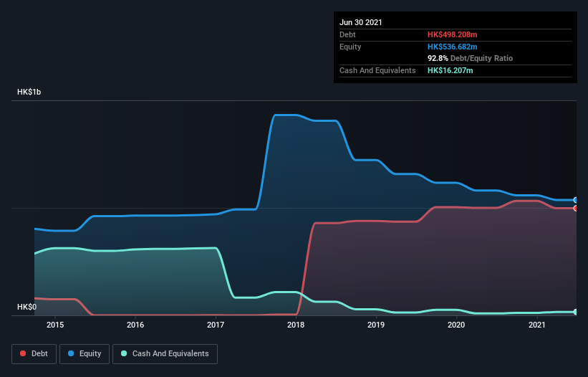Click the tooltip Equity row label
Image resolution: width=588 pixels, height=377 pixels.
pos(350,47)
